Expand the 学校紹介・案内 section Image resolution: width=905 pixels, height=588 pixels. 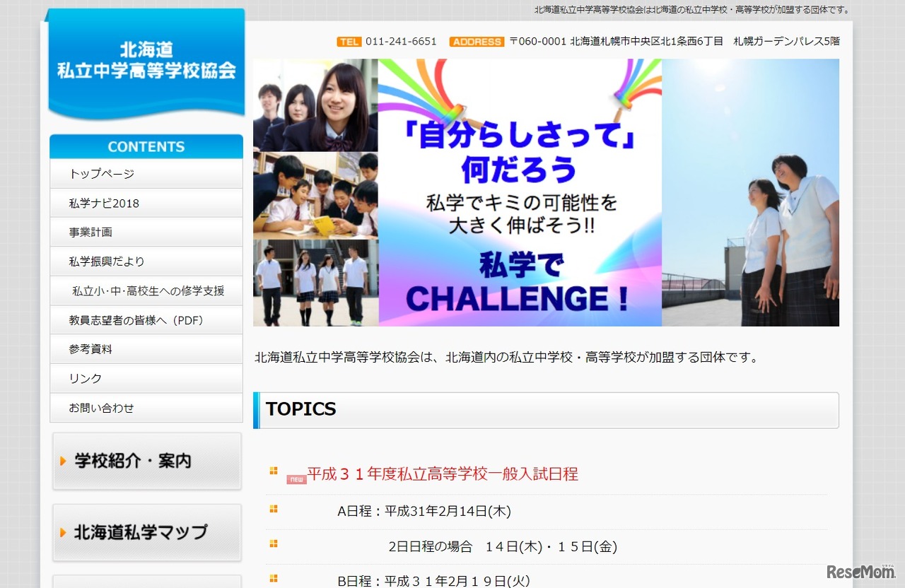click(146, 461)
